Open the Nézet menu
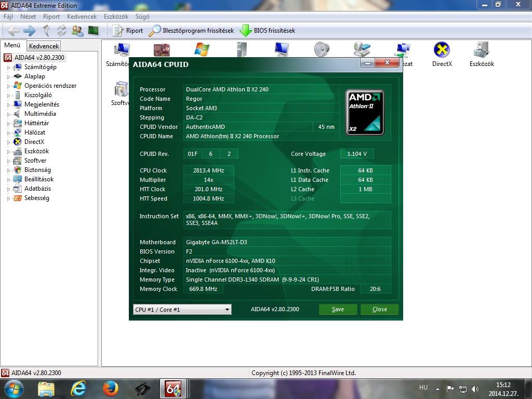532x399 pixels. click(28, 17)
